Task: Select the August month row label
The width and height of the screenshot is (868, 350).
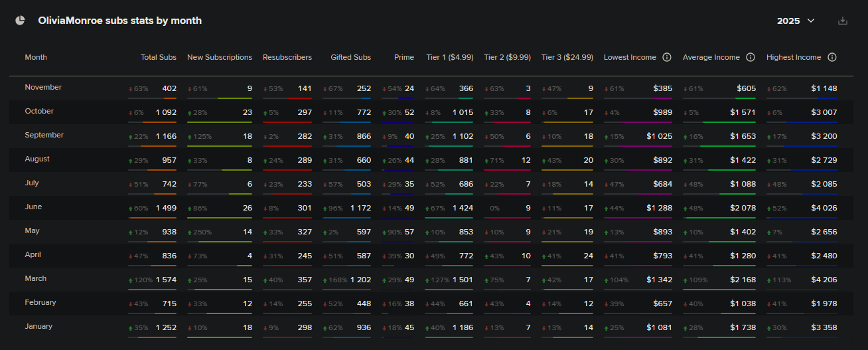Action: [37, 159]
